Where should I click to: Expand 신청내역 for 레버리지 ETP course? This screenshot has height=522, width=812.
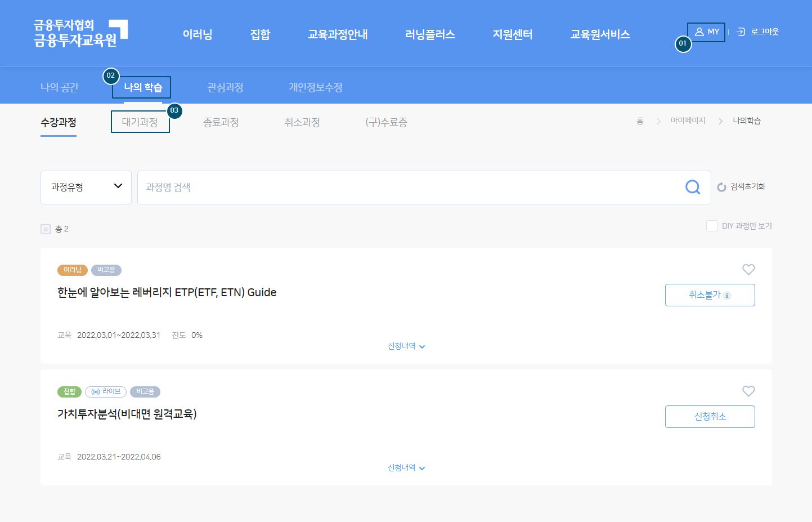coord(406,346)
